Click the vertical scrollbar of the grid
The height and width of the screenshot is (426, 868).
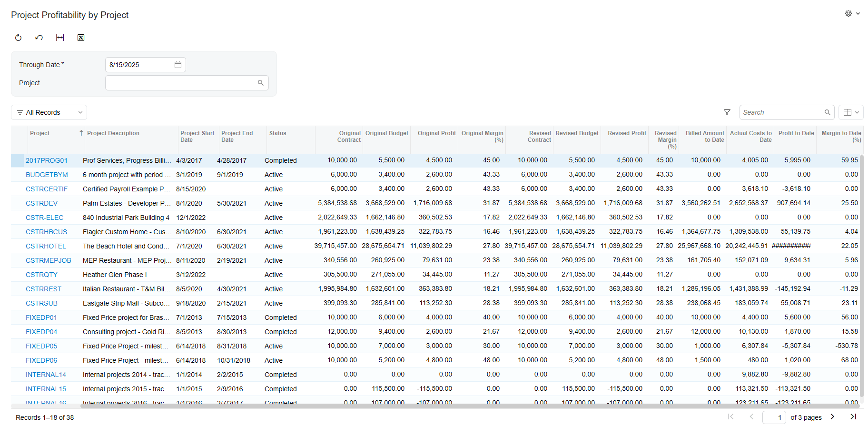point(861,276)
